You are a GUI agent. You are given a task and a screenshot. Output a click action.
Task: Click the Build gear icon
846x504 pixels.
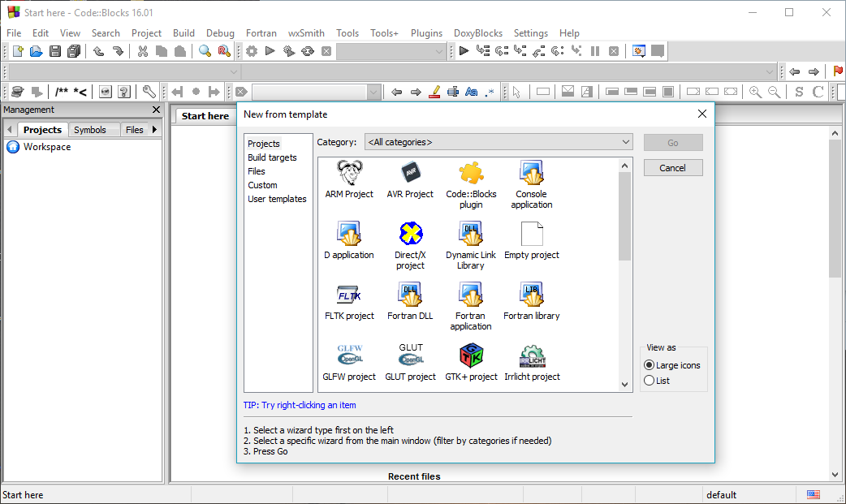click(252, 51)
